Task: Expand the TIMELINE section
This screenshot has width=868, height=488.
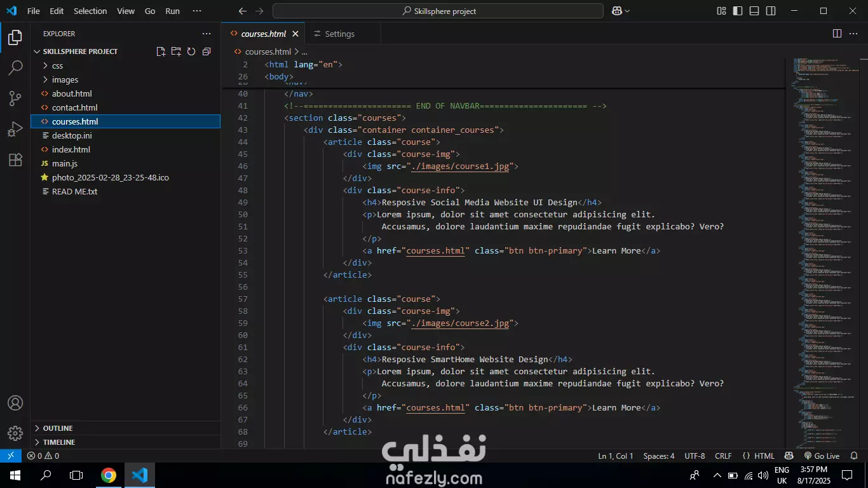Action: tap(125, 442)
